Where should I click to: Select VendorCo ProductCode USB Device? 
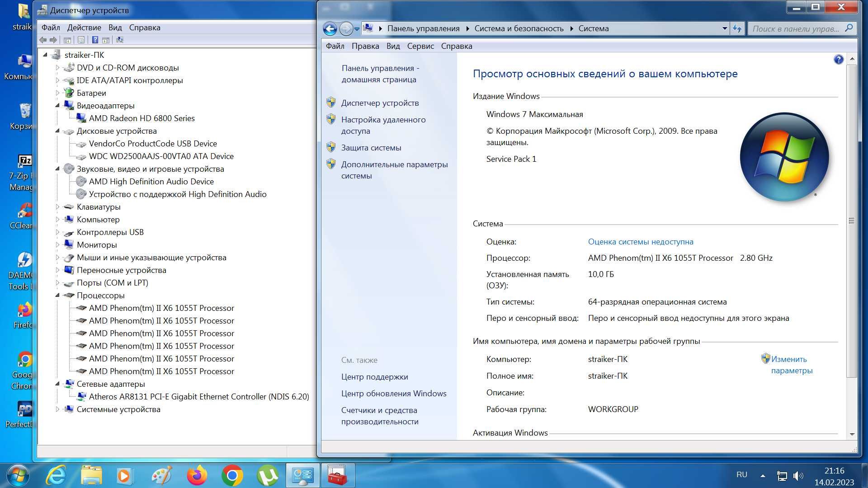pos(153,144)
